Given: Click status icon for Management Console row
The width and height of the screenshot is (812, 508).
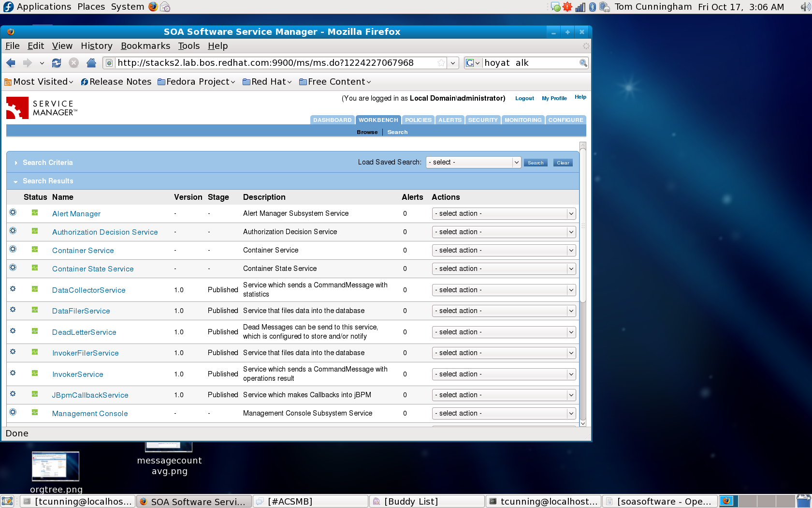Looking at the screenshot, I should tap(35, 412).
